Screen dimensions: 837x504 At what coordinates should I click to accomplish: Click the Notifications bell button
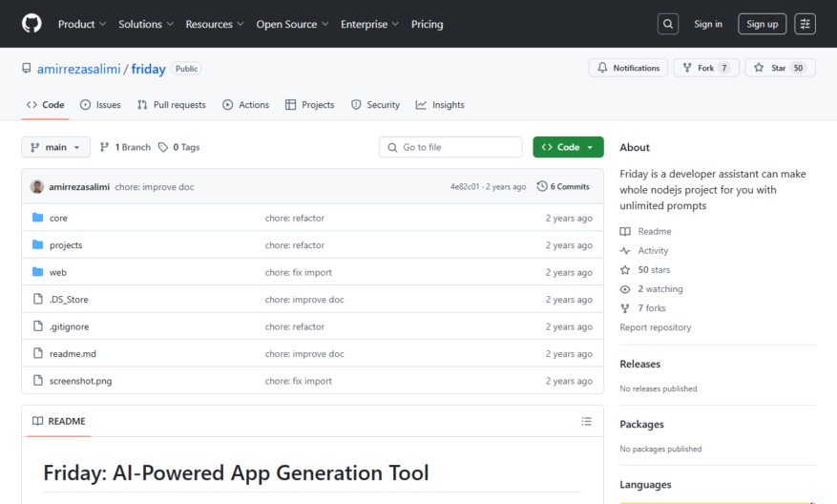pos(628,68)
